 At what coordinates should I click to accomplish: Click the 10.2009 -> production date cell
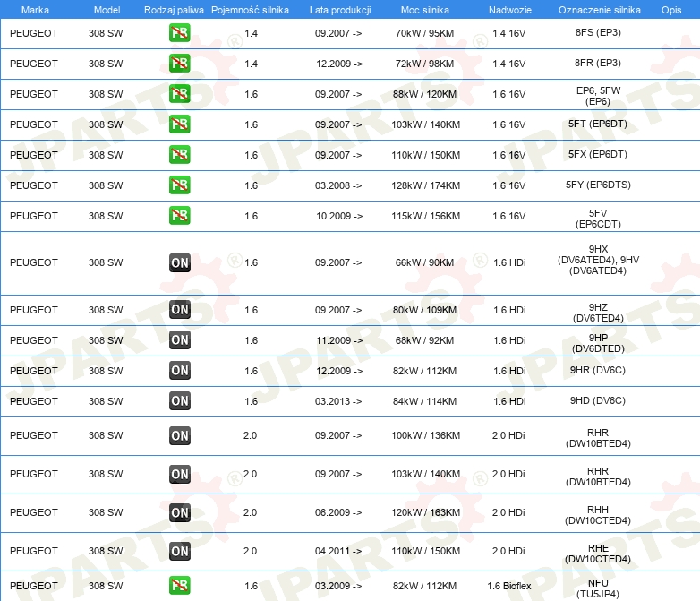[x=339, y=215]
